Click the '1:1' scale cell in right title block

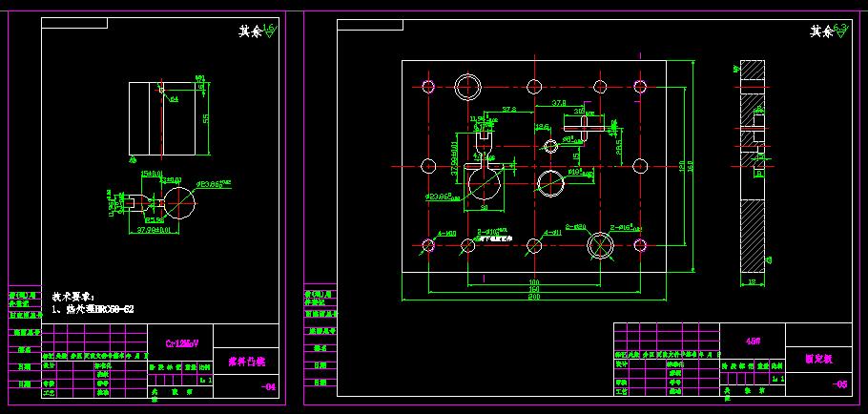click(x=777, y=379)
